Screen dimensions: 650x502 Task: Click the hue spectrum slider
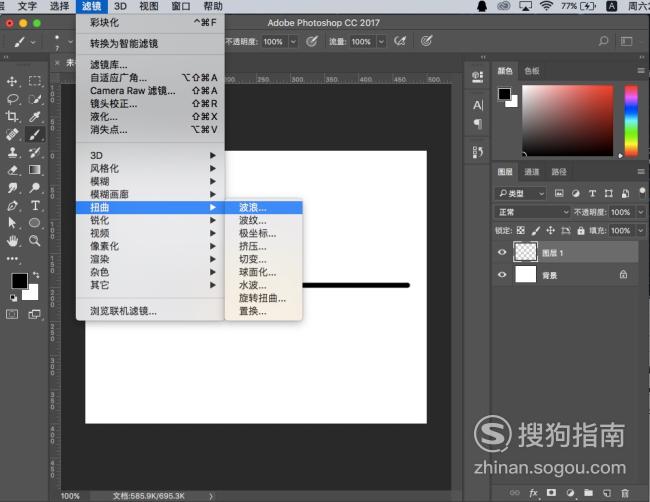631,121
